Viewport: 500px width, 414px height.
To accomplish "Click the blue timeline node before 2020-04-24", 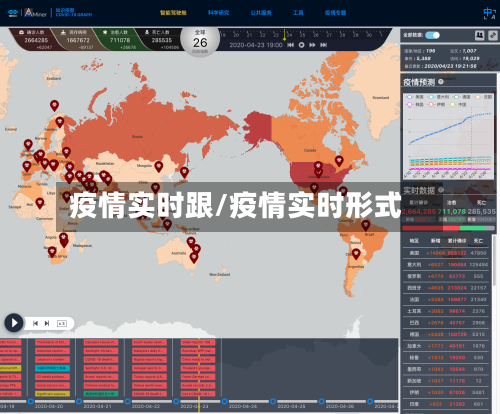I will pyautogui.click(x=224, y=401).
